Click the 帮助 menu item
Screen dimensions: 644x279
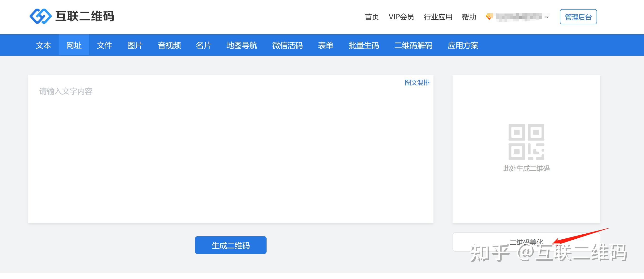469,17
